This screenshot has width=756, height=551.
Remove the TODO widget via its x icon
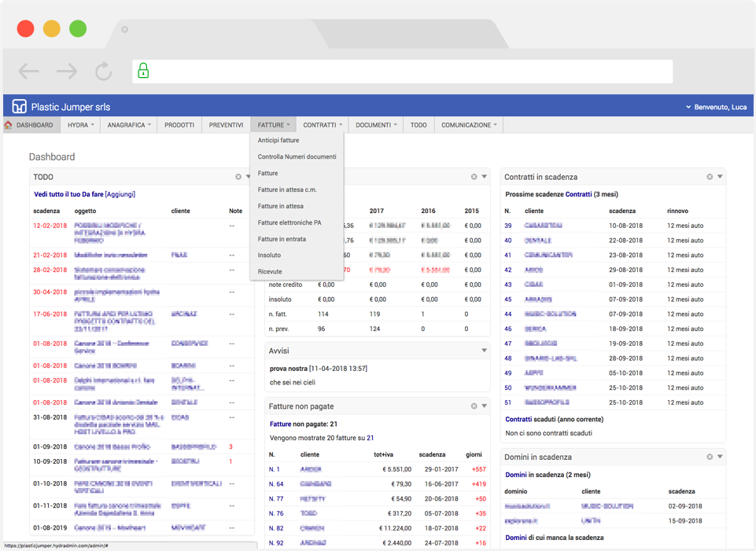coord(238,176)
